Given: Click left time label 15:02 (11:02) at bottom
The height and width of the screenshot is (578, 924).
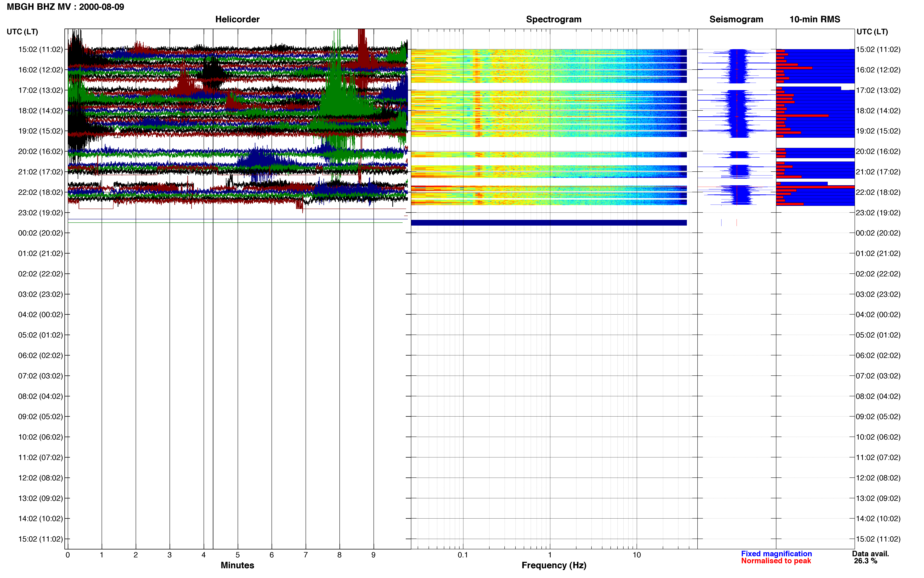Looking at the screenshot, I should pyautogui.click(x=41, y=539).
